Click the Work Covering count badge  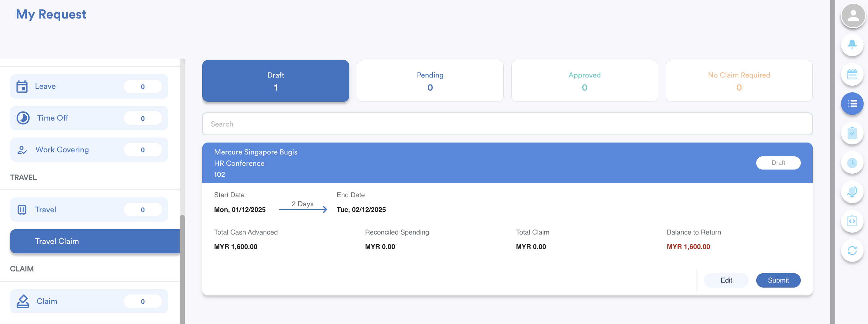pyautogui.click(x=143, y=150)
